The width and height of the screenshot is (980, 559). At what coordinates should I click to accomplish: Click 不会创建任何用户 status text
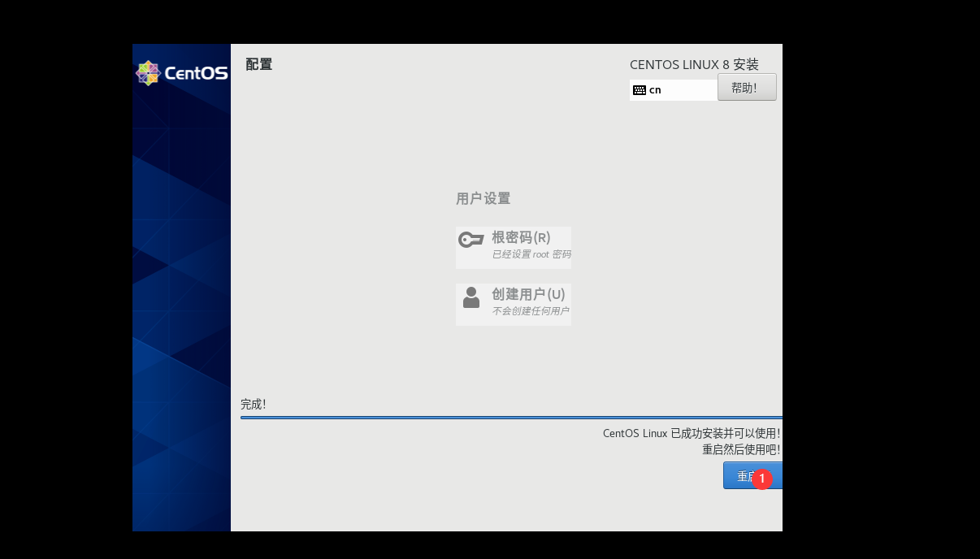pos(531,311)
